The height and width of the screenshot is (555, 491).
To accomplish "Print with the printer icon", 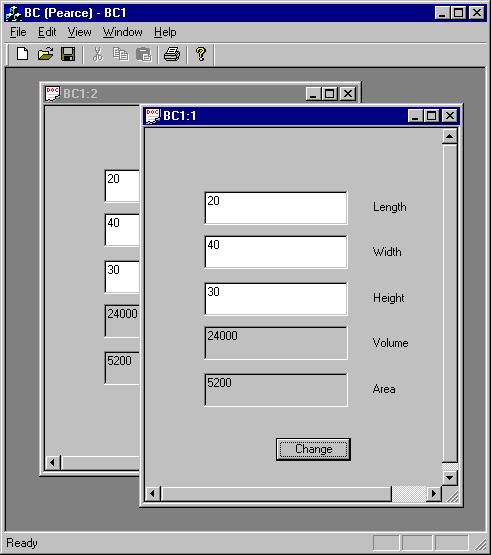I will (x=172, y=55).
